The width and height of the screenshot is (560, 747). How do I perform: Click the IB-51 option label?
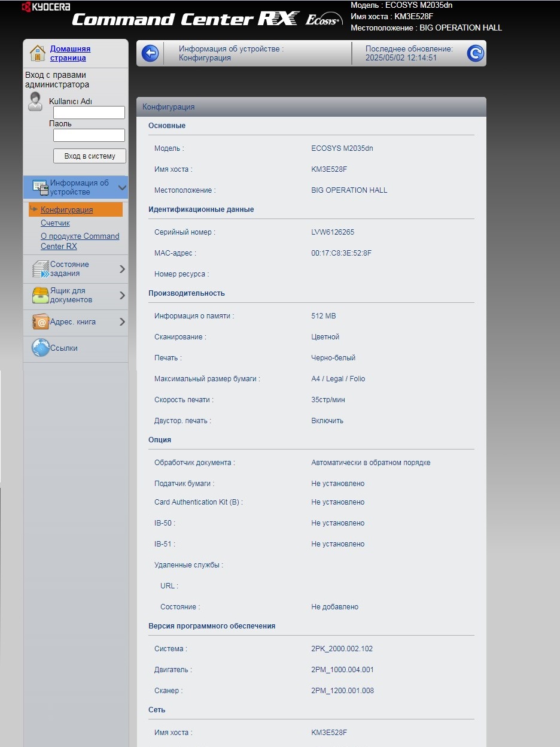[165, 543]
